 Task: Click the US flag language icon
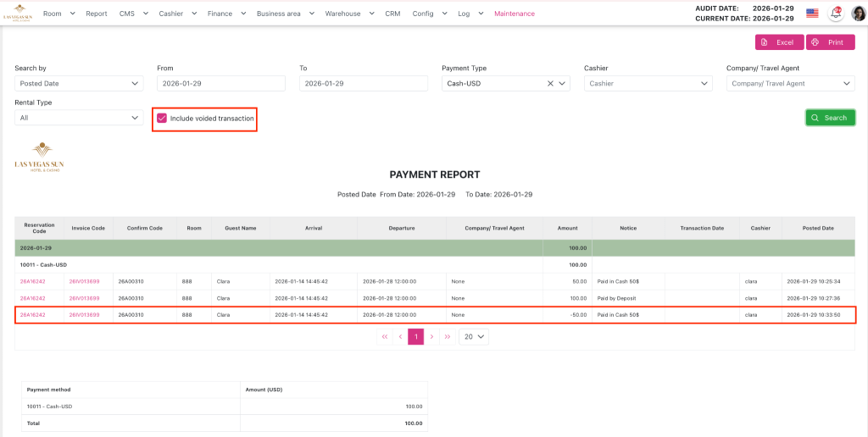(812, 13)
